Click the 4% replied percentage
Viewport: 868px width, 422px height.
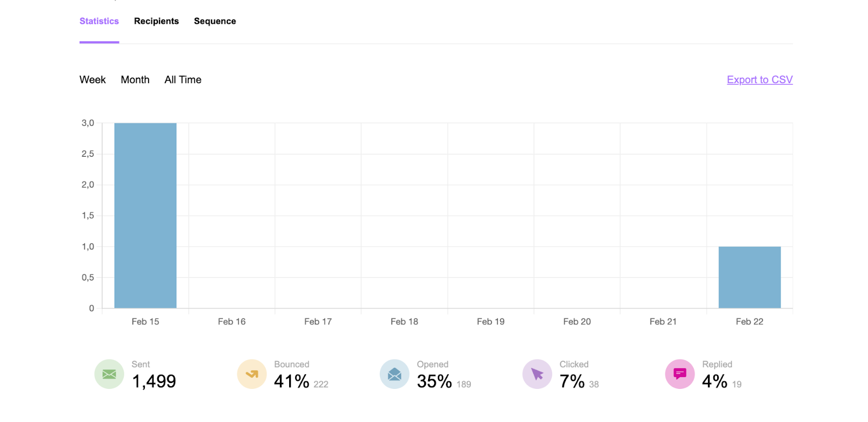(x=714, y=381)
